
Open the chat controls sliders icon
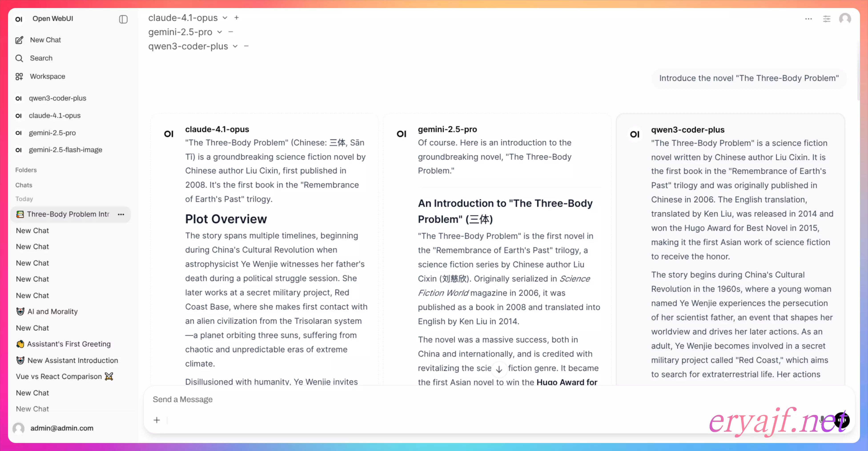(827, 19)
